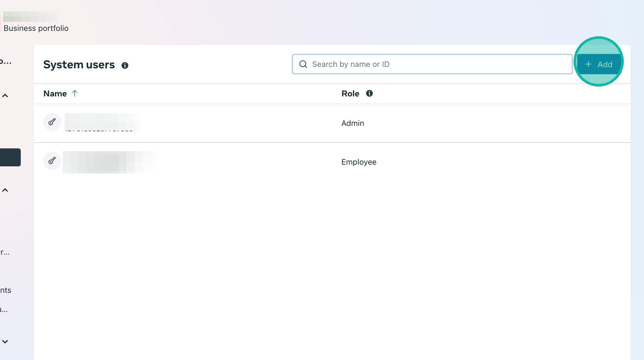Click the Role column info icon
The image size is (644, 360).
[x=369, y=93]
